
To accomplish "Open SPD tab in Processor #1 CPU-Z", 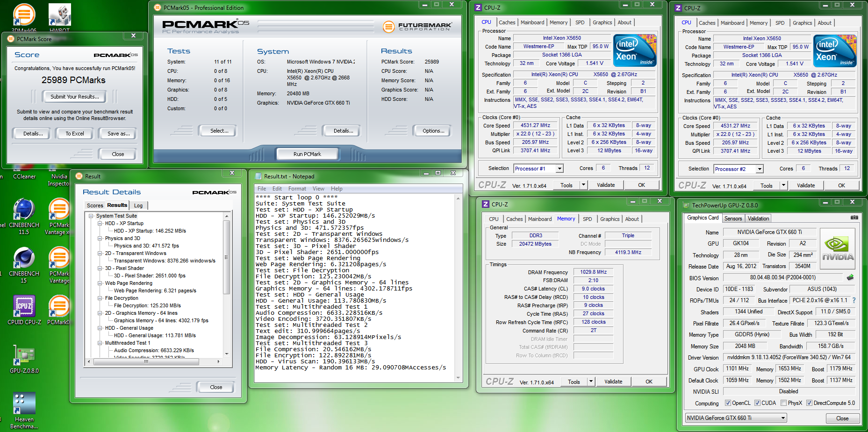I will click(x=580, y=22).
